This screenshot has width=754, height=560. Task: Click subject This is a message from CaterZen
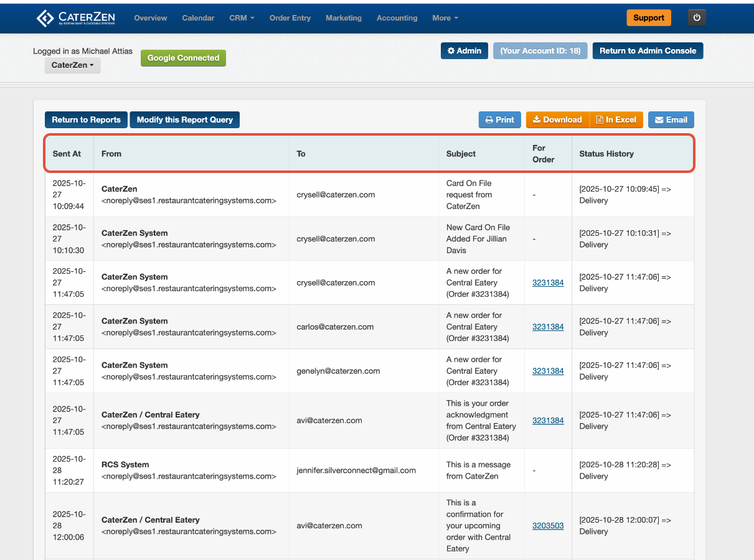tap(478, 470)
